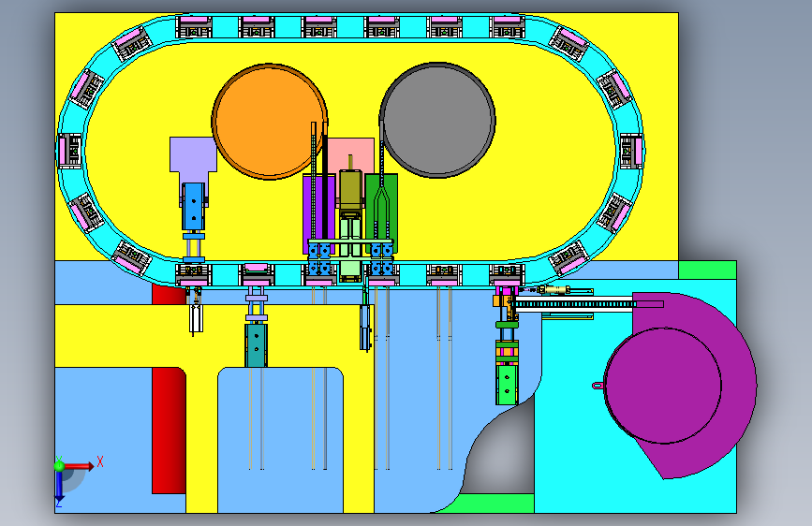Select the light blue rounded panel

(280, 440)
